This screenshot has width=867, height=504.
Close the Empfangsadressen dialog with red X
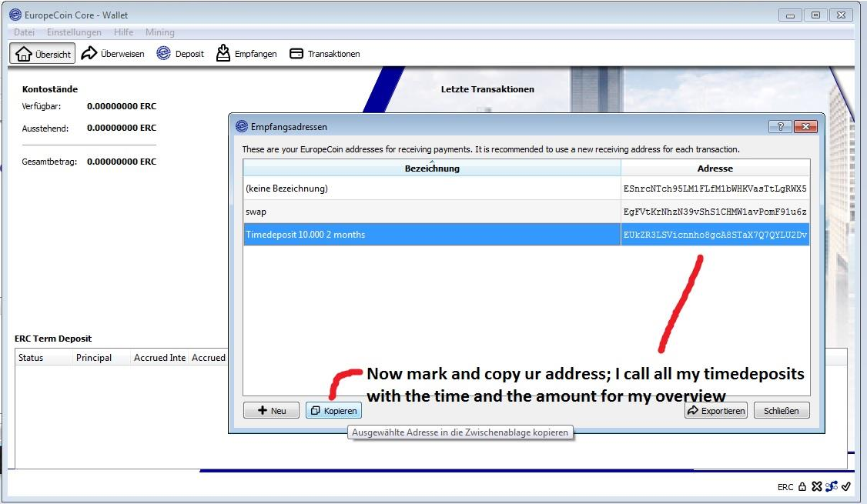805,126
